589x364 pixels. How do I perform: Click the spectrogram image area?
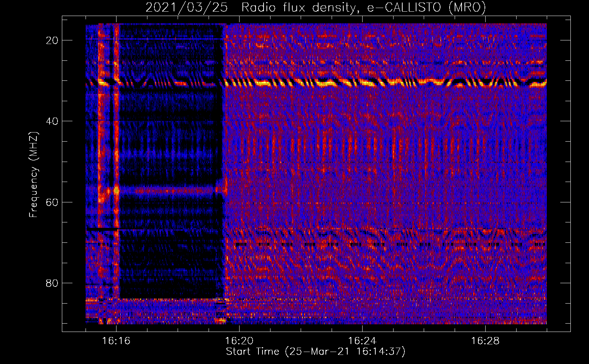(x=316, y=174)
